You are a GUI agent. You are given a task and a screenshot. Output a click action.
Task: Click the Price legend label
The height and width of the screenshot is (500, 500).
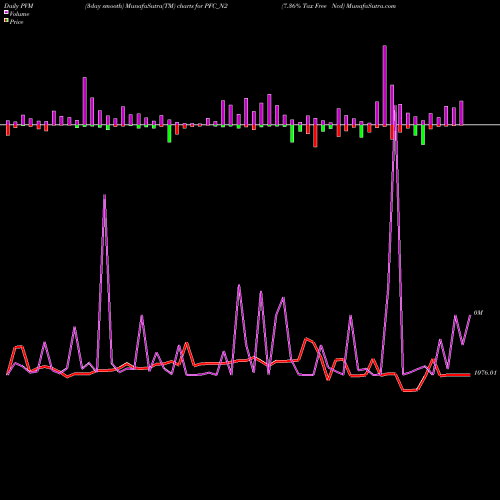tap(16, 22)
